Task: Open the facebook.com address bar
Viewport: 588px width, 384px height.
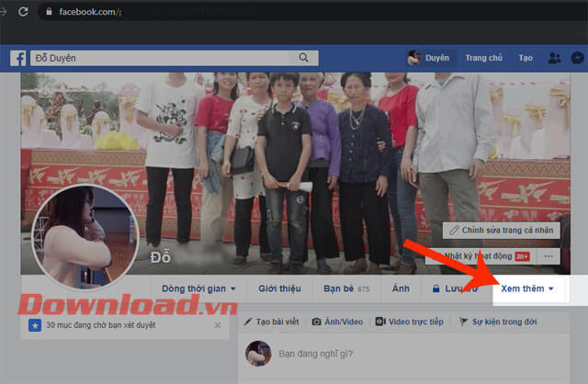Action: tap(313, 12)
